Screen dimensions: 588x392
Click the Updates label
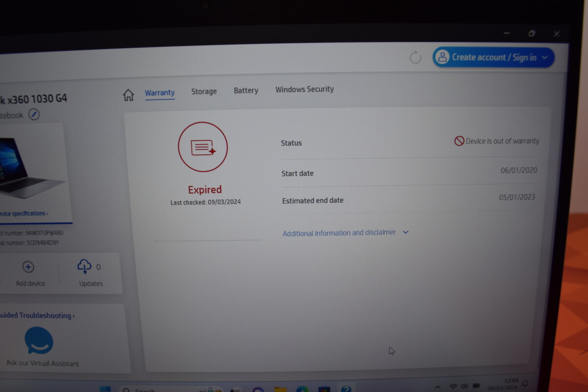point(91,283)
